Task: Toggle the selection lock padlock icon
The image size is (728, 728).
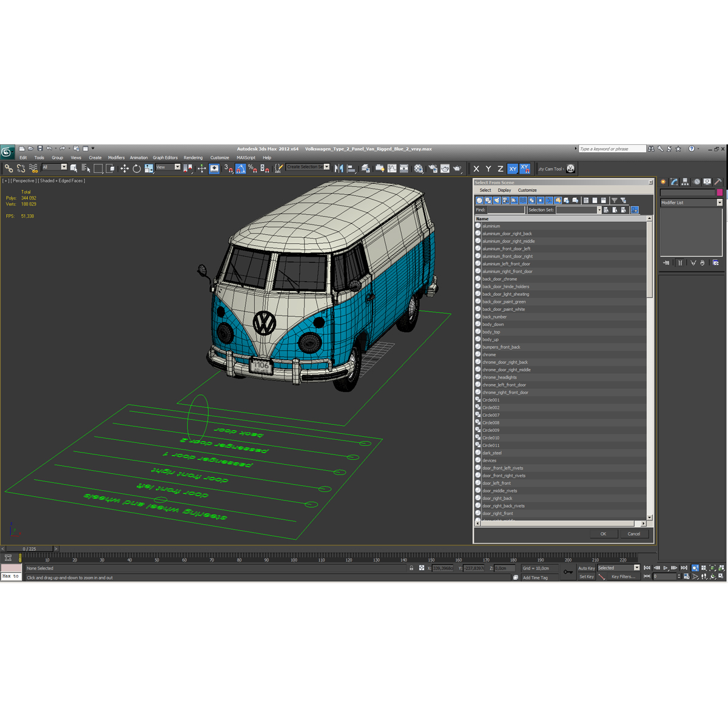Action: (411, 568)
